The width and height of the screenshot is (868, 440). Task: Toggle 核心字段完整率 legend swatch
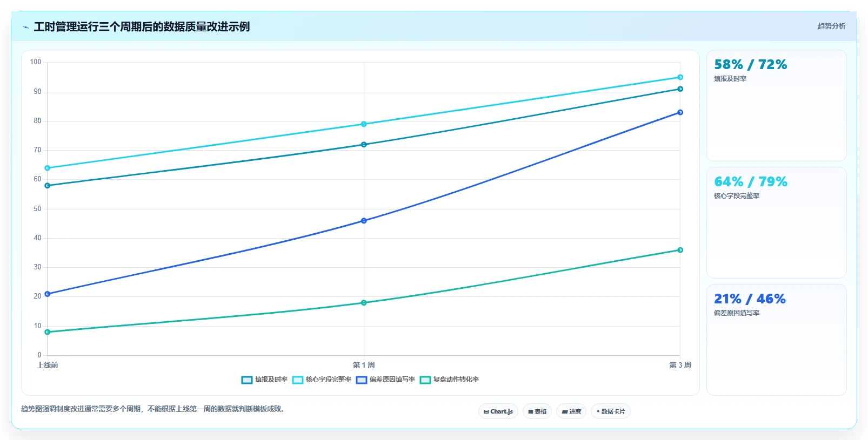[298, 380]
